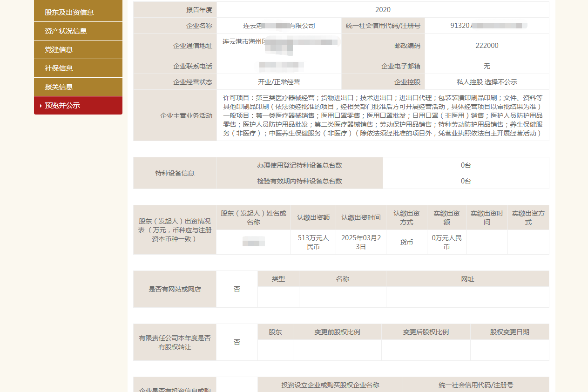Click the 否 answer for website or shop
This screenshot has width=588, height=392.
[237, 289]
